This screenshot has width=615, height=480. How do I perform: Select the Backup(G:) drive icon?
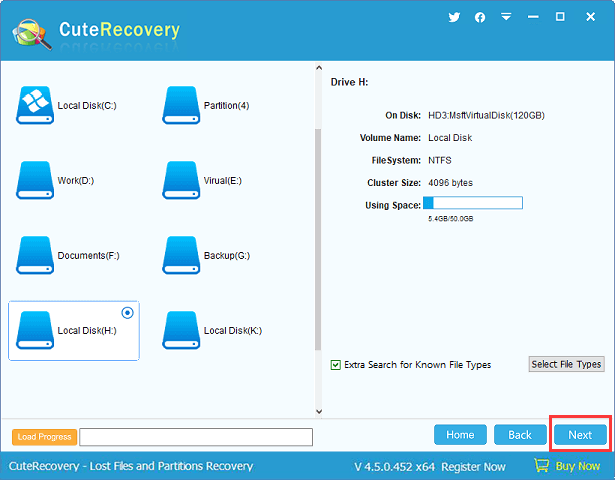tap(181, 255)
